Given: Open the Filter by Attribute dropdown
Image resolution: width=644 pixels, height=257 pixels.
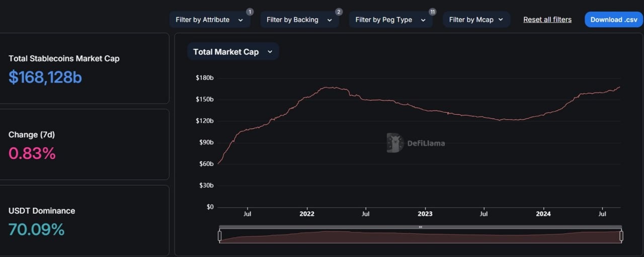Looking at the screenshot, I should [x=209, y=20].
